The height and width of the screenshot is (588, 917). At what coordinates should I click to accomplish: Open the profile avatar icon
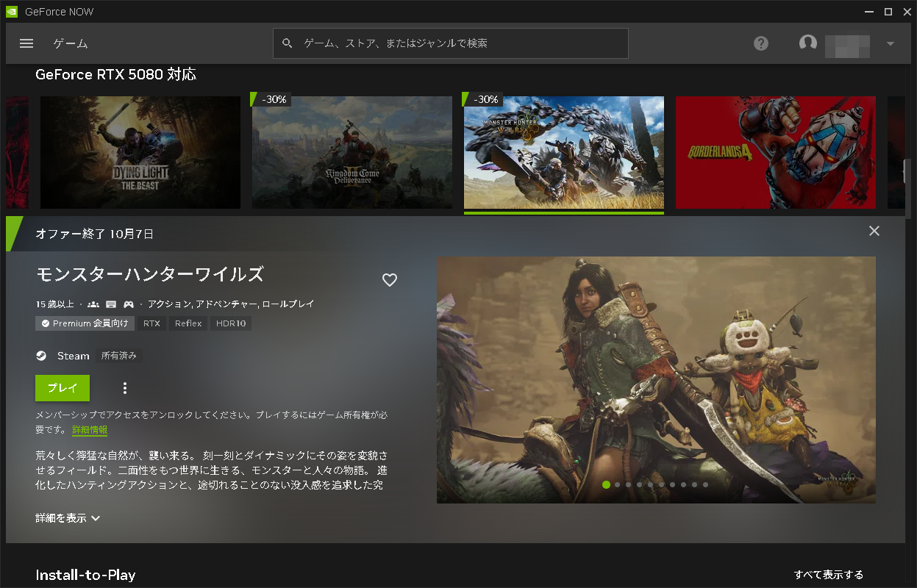click(807, 43)
